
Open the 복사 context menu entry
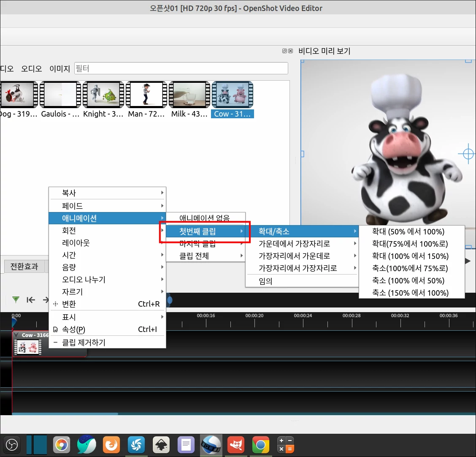pyautogui.click(x=107, y=193)
